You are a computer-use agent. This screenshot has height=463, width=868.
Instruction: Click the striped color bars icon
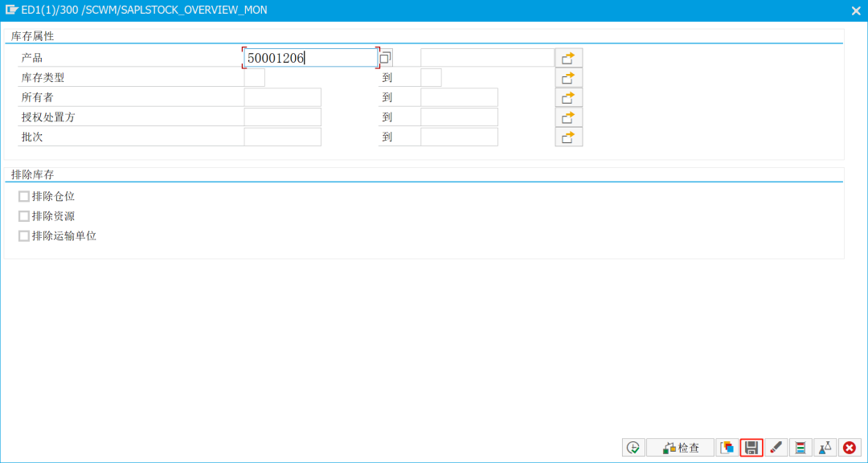800,448
